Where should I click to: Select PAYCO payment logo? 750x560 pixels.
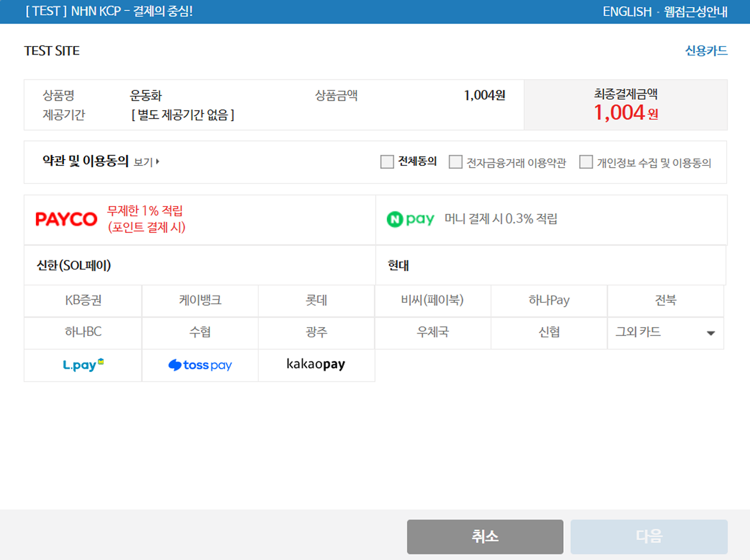67,220
